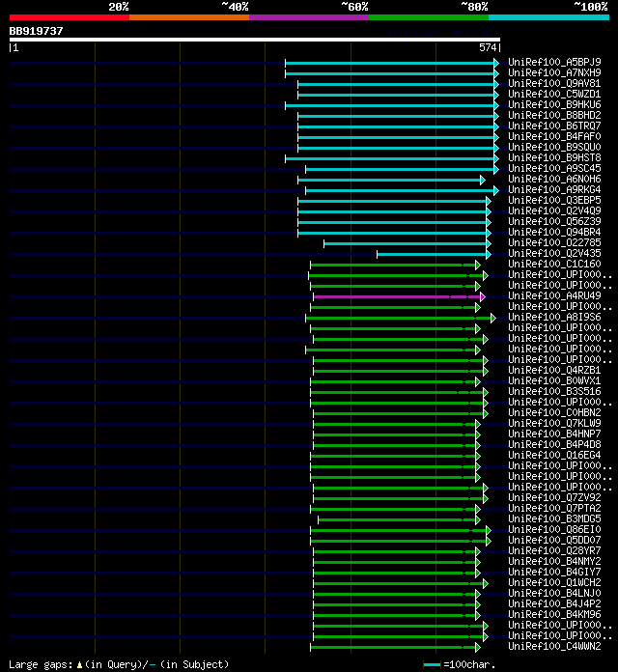Click the UniRef100_Q56Z39 label
618x672 pixels.
pos(554,221)
